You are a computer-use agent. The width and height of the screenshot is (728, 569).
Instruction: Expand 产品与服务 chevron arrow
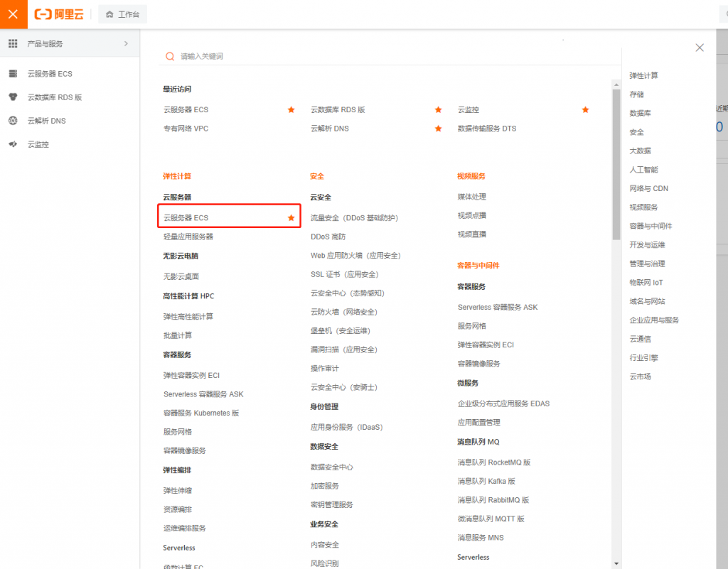(126, 43)
